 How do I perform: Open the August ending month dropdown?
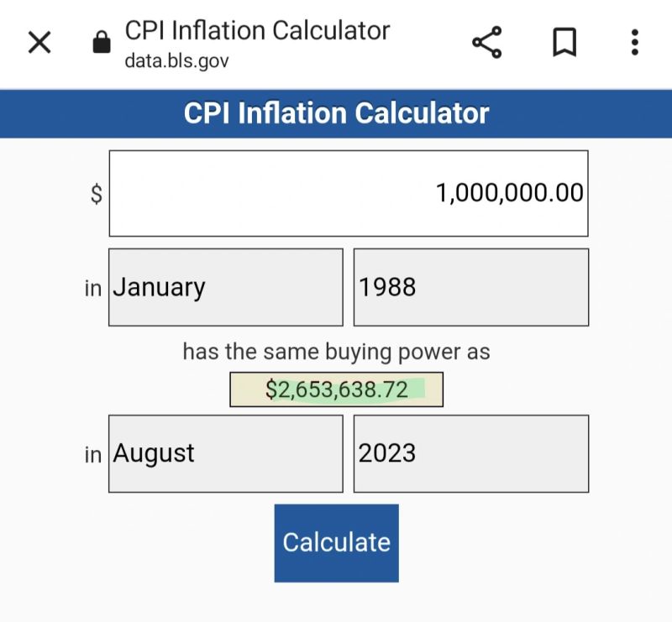[225, 453]
